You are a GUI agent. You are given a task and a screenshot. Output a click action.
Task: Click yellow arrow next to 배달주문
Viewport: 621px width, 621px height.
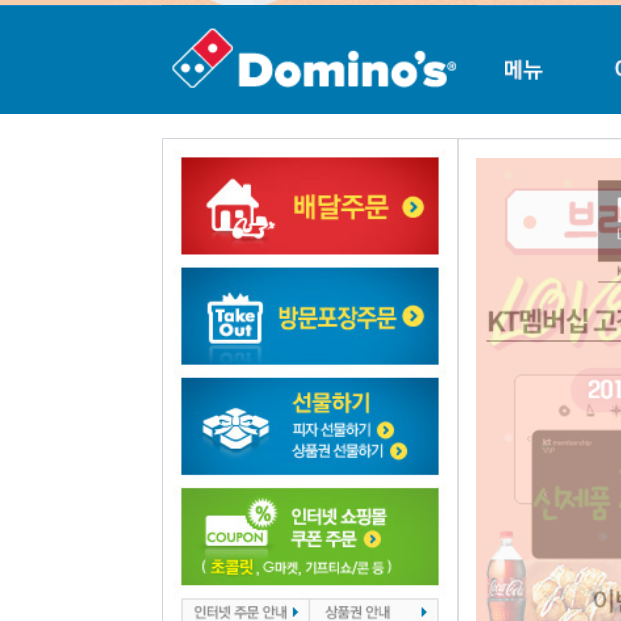tap(413, 207)
